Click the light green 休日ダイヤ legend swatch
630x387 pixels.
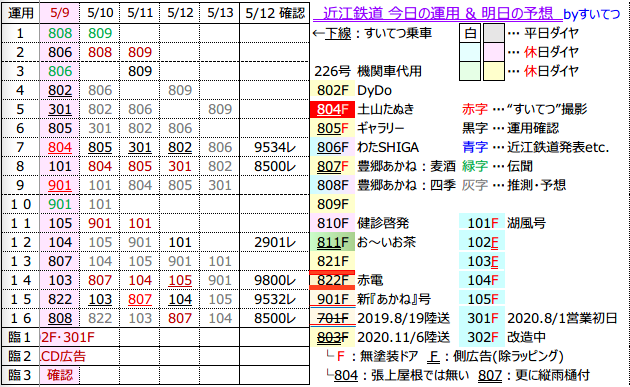tap(470, 71)
